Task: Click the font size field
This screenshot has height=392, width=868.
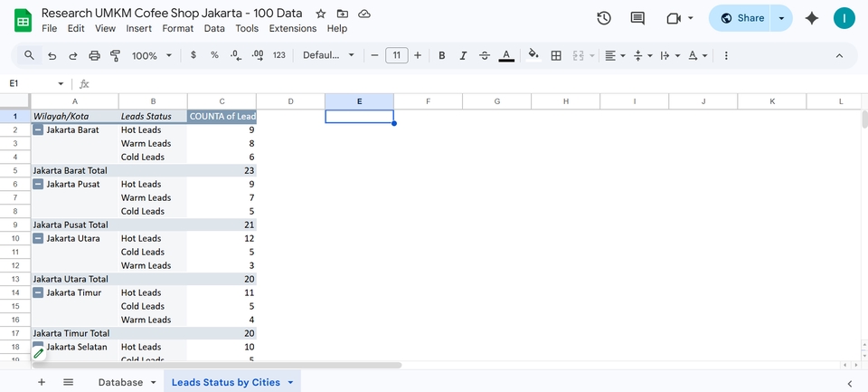Action: (396, 55)
